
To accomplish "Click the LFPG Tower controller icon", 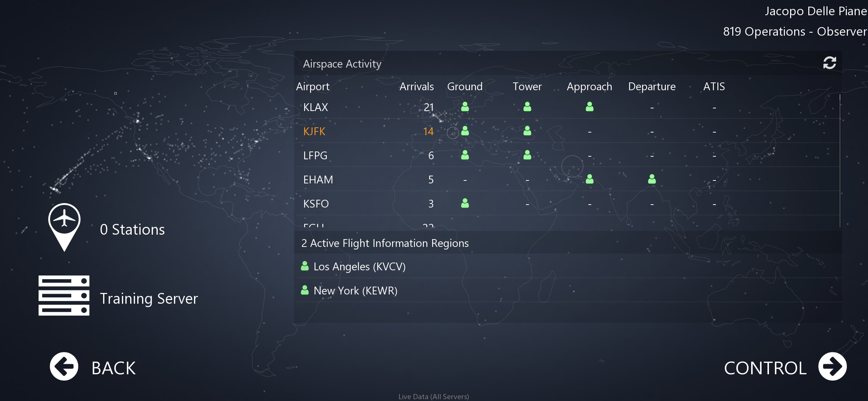I will pos(527,155).
